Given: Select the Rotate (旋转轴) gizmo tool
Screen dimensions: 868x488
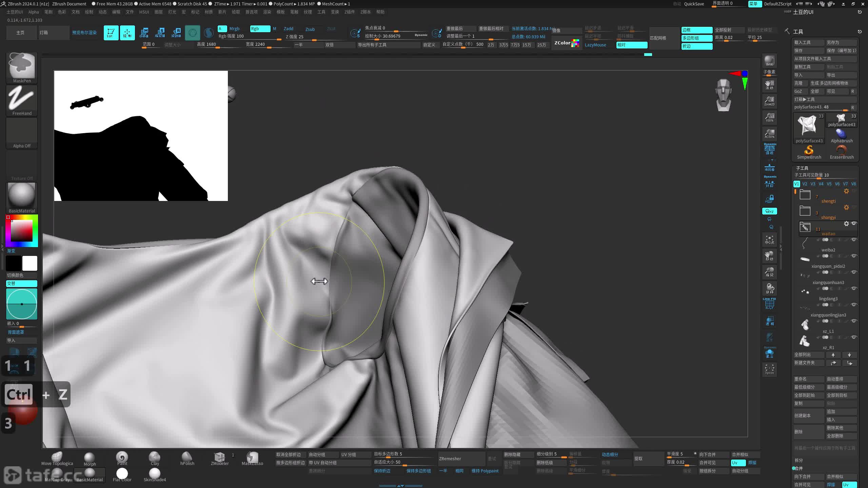Looking at the screenshot, I should tap(176, 33).
